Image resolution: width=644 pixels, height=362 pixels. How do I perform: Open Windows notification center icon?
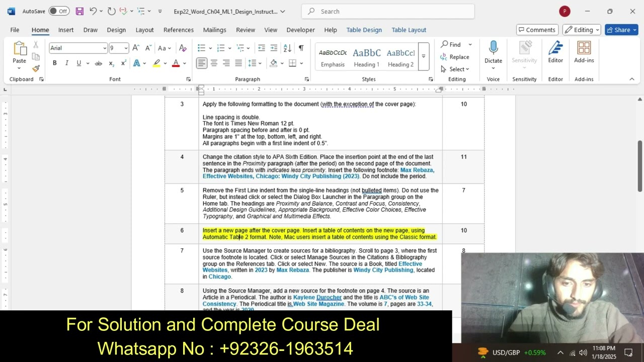pos(628,352)
